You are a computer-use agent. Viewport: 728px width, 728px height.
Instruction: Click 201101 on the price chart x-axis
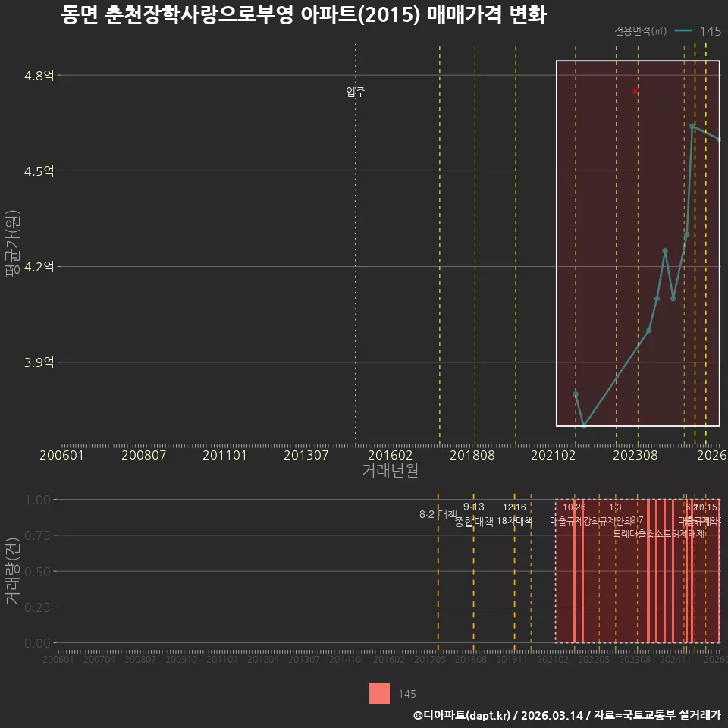[x=224, y=455]
